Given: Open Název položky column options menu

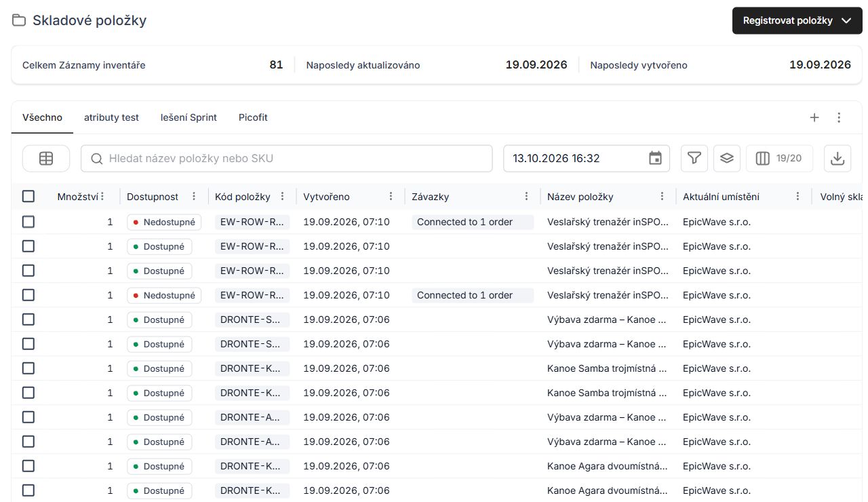Looking at the screenshot, I should coord(662,197).
